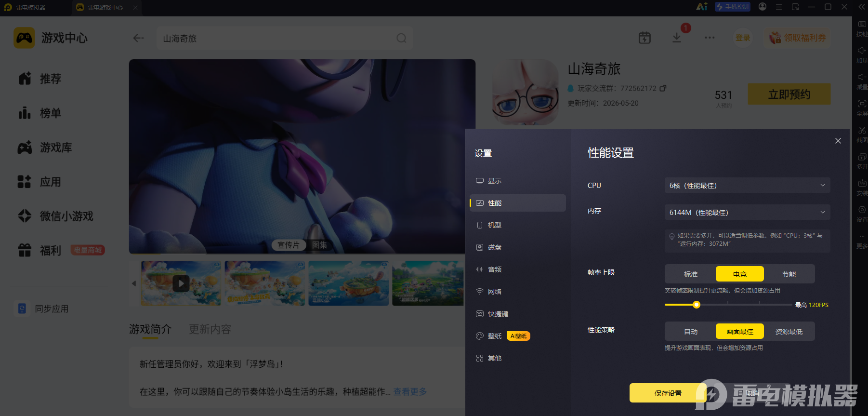Expand the CPU cores dropdown
868x416 pixels.
click(748, 185)
